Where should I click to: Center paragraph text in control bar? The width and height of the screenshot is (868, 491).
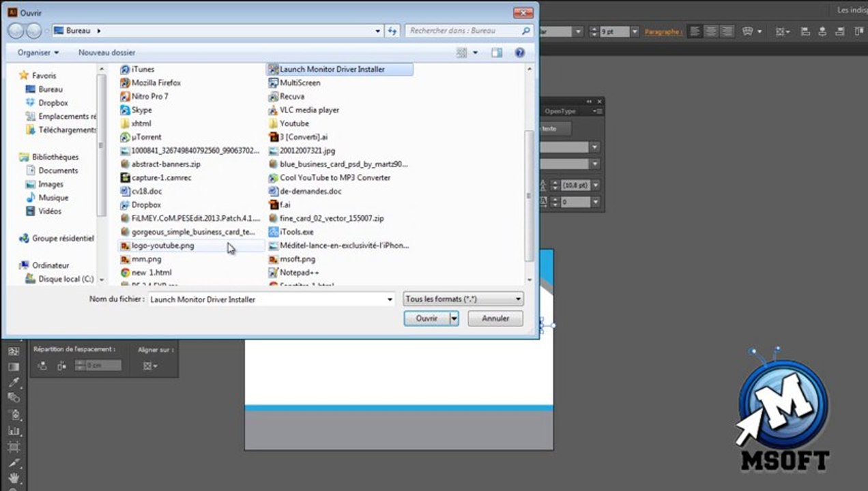pyautogui.click(x=711, y=31)
